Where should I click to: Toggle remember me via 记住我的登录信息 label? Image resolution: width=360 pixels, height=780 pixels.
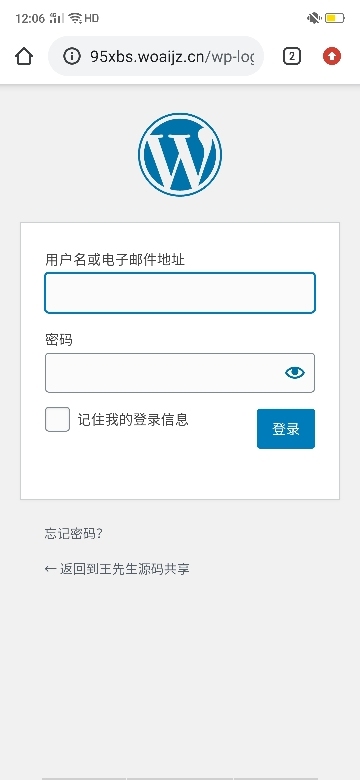133,419
